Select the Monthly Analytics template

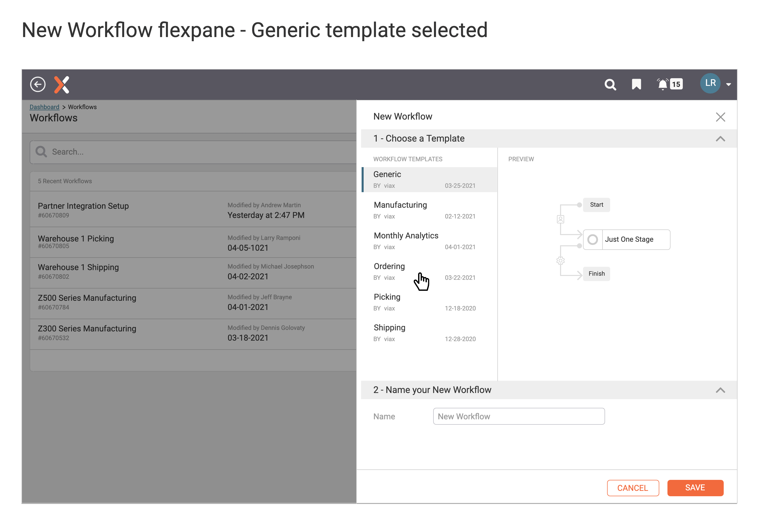point(429,241)
